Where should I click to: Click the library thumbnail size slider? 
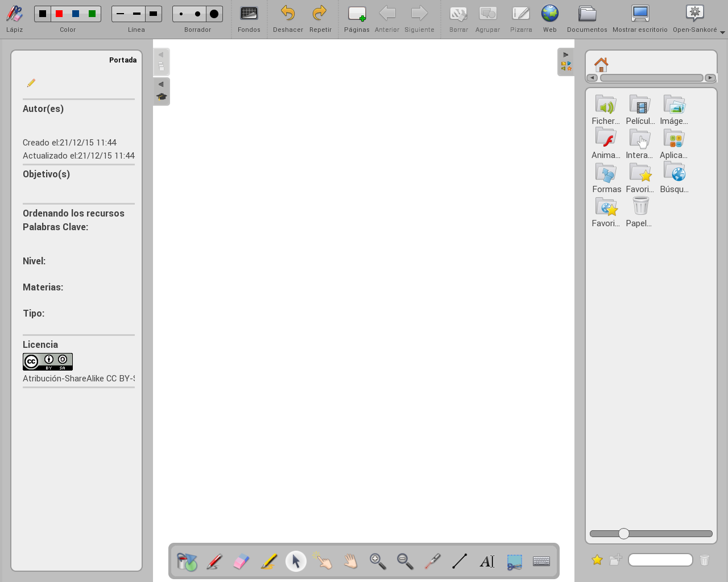[624, 534]
